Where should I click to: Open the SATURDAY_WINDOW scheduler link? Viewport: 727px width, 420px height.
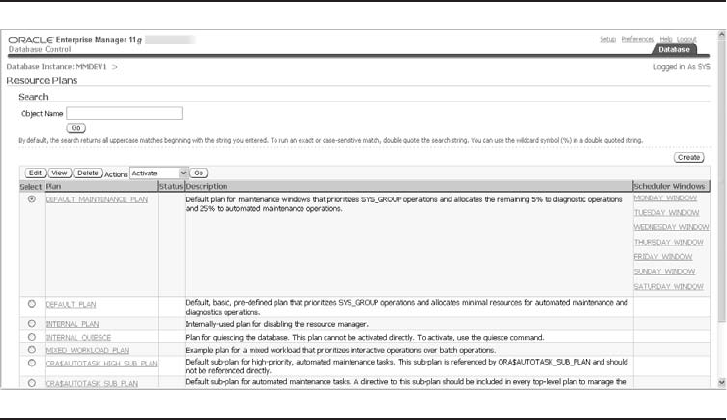click(668, 286)
